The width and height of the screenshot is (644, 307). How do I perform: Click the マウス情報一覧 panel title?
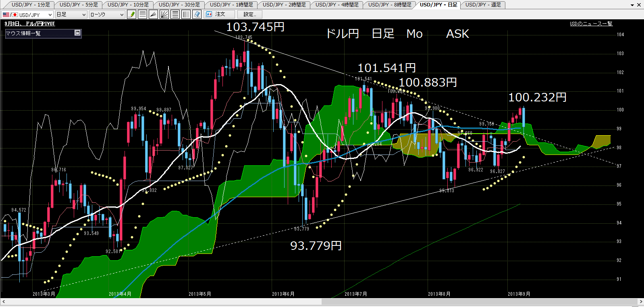tap(23, 33)
